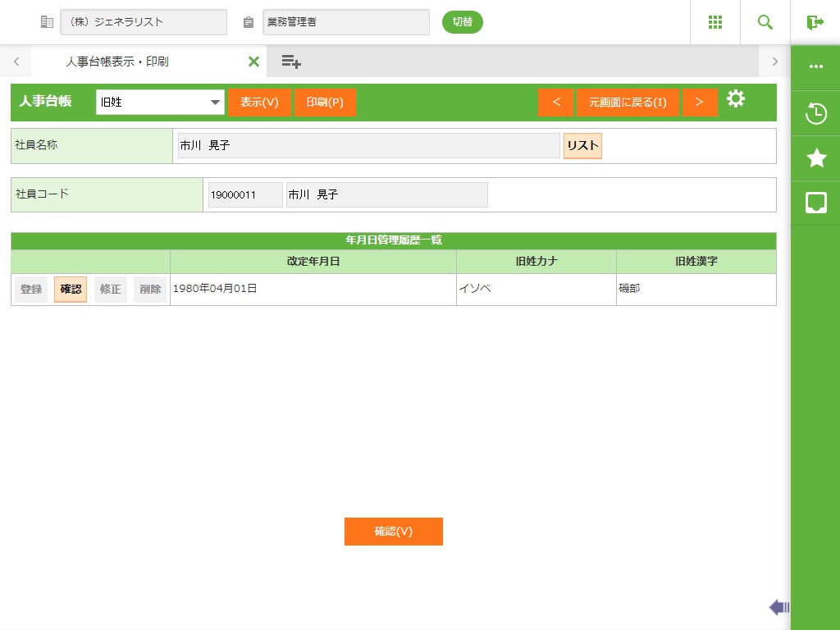Click the リスト button

coord(583,146)
